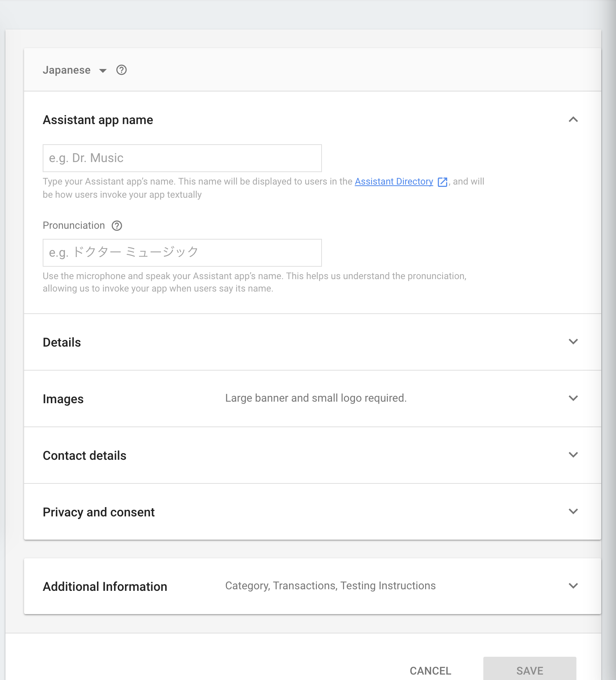Click the Additional Information heading
616x680 pixels.
pyautogui.click(x=105, y=587)
